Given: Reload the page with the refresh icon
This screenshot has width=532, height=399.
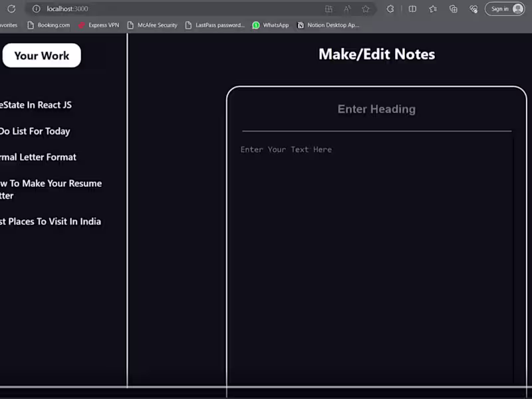Looking at the screenshot, I should 11,9.
